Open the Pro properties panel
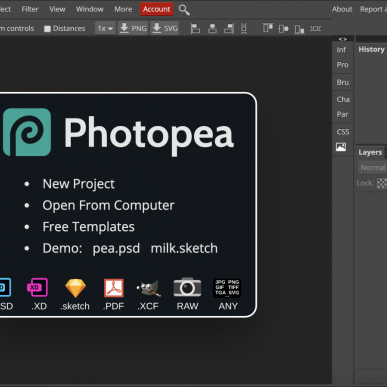This screenshot has height=387, width=387. point(342,65)
